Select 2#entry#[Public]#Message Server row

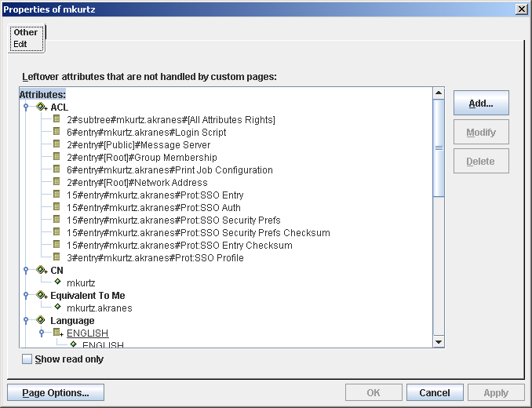(x=138, y=145)
